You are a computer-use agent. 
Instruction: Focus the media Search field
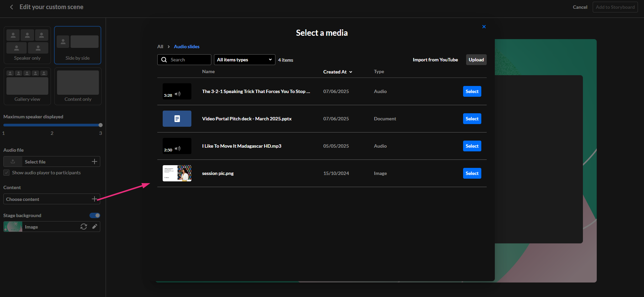tap(184, 60)
